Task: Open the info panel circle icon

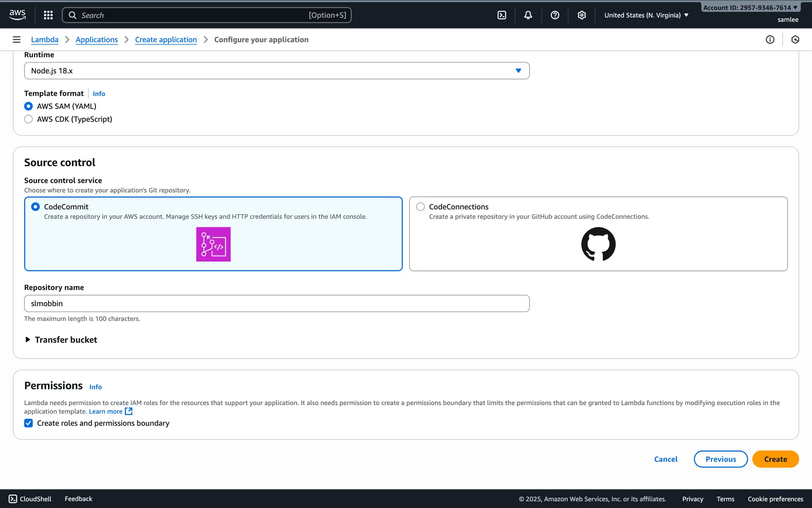Action: 770,39
